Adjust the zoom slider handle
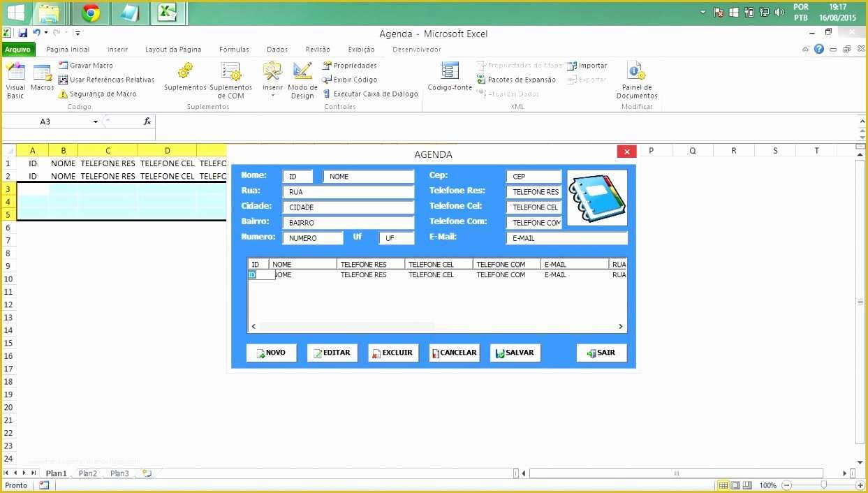868x493 pixels. click(x=823, y=485)
